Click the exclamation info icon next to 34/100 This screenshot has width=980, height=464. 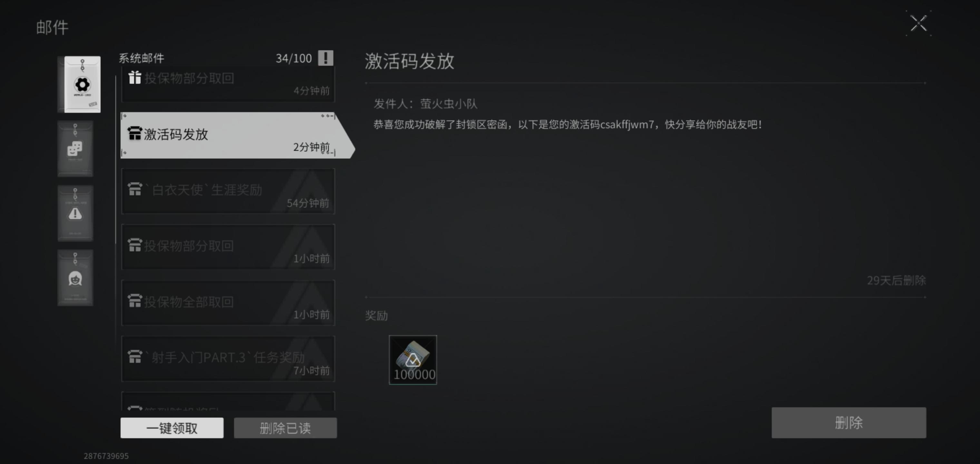click(x=326, y=58)
